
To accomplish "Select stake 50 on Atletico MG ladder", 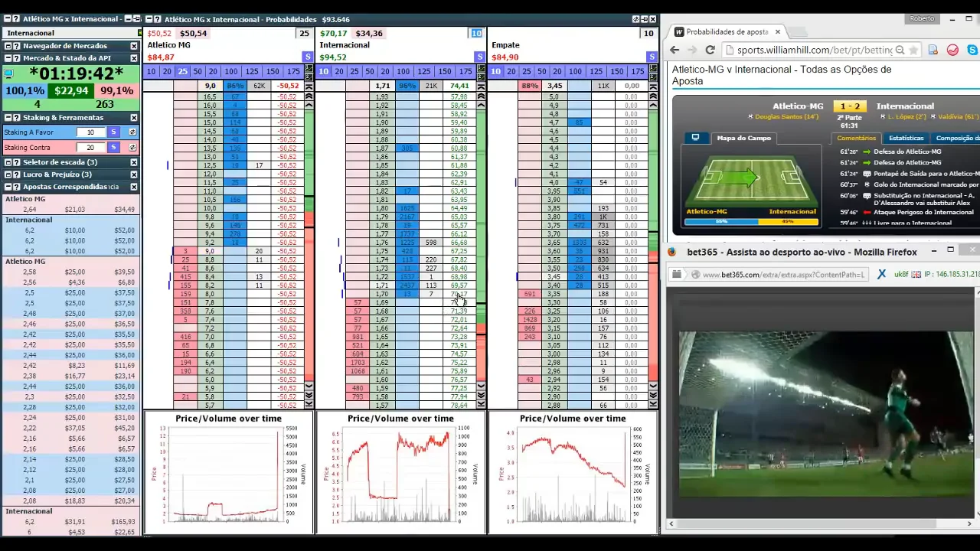I will (198, 71).
